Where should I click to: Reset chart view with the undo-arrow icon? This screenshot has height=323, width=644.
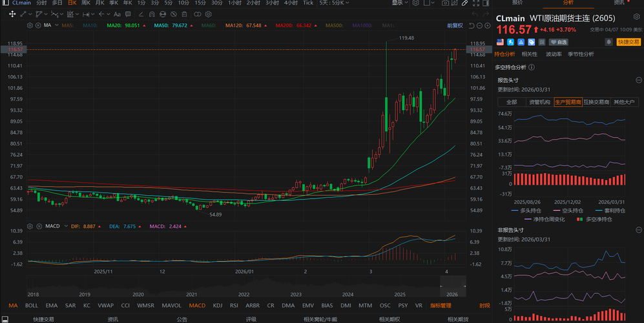pyautogui.click(x=472, y=25)
